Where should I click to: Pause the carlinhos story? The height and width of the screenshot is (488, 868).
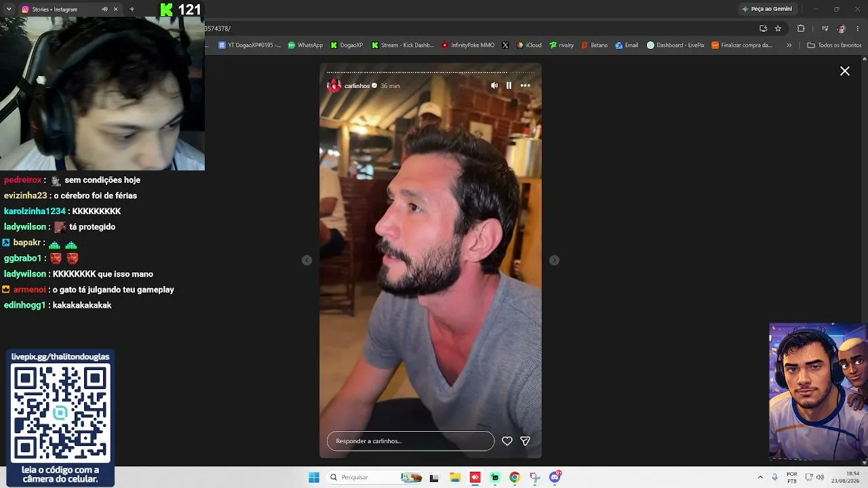pyautogui.click(x=509, y=85)
